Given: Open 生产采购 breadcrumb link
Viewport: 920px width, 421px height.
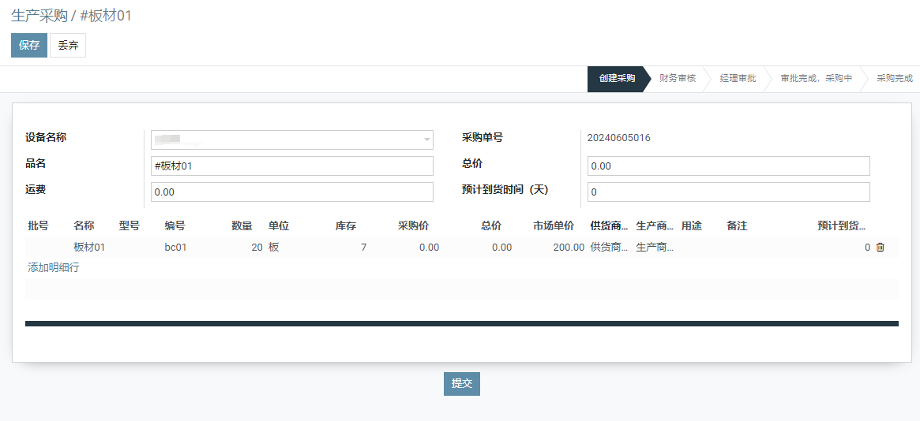Looking at the screenshot, I should [x=39, y=16].
